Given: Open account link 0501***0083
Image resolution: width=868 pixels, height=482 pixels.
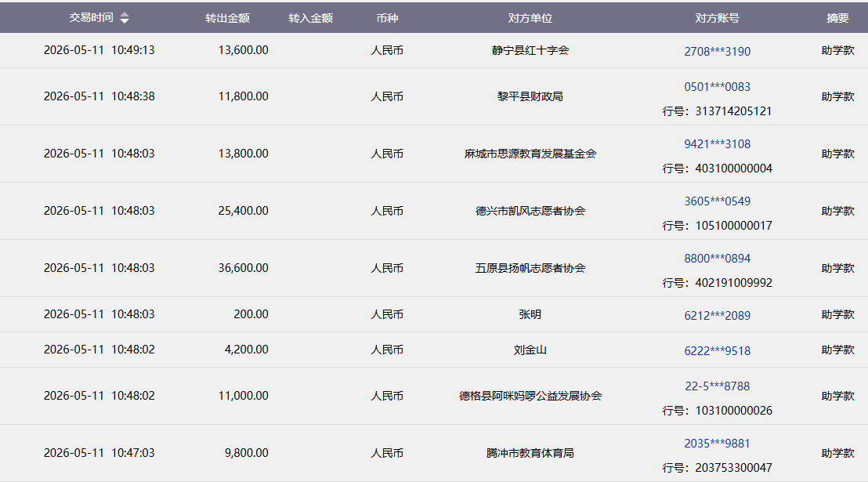Looking at the screenshot, I should [x=717, y=87].
